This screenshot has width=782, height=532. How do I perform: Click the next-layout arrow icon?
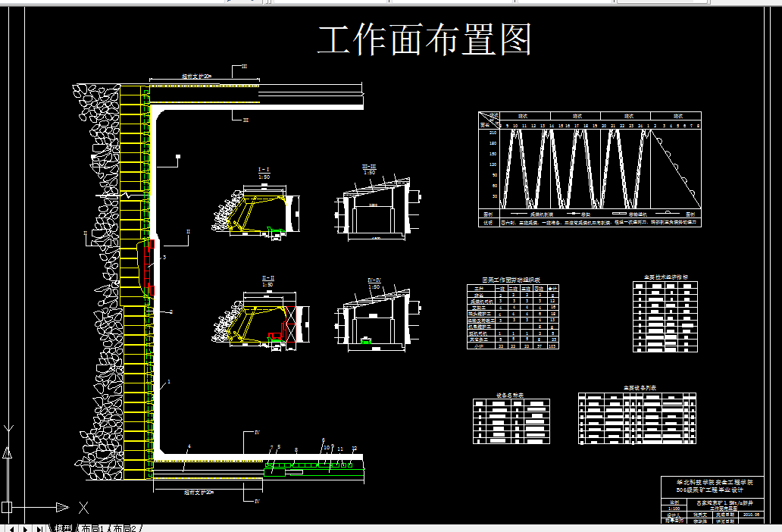coord(25,527)
